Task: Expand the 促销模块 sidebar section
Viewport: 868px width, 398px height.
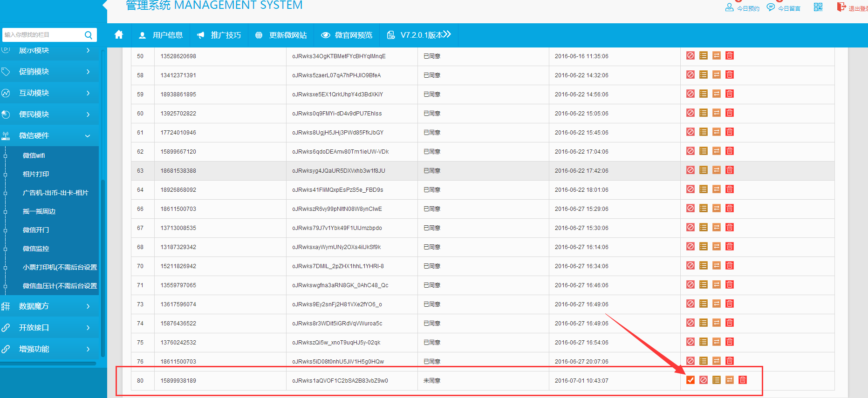Action: (49, 72)
